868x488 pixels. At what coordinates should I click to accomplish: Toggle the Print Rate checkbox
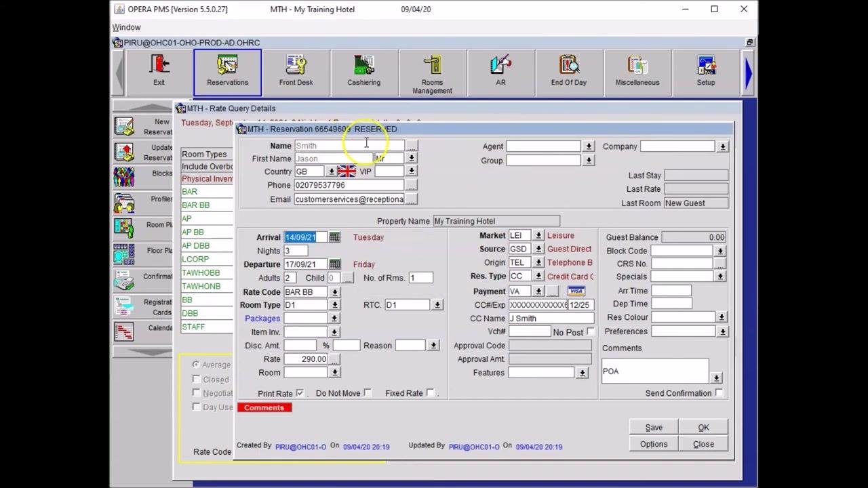tap(300, 393)
